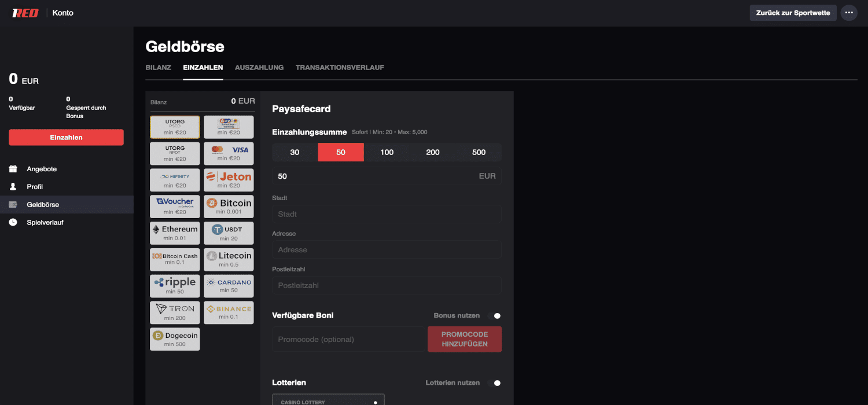Viewport: 868px width, 405px height.
Task: Choose the Ripple payment method
Action: [175, 286]
